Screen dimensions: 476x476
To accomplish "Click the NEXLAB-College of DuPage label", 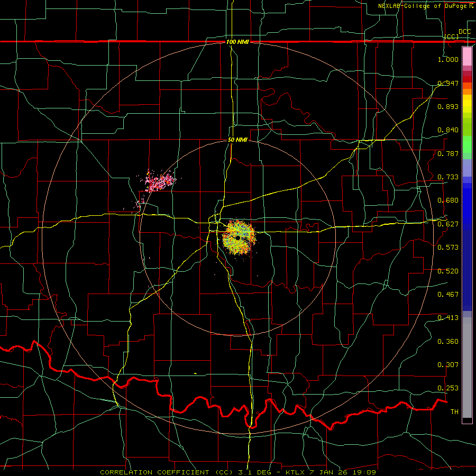I will pyautogui.click(x=422, y=6).
